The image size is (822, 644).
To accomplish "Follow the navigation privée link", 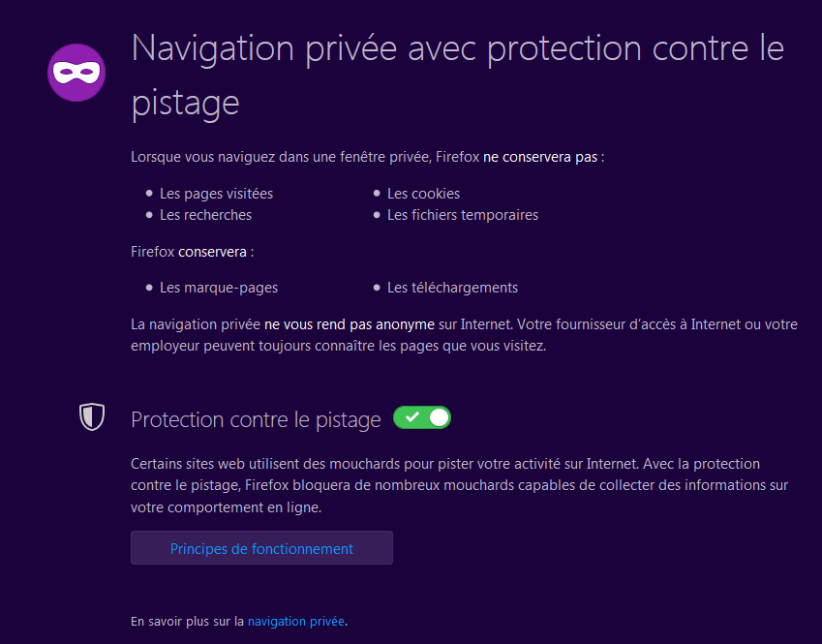I will pos(296,621).
